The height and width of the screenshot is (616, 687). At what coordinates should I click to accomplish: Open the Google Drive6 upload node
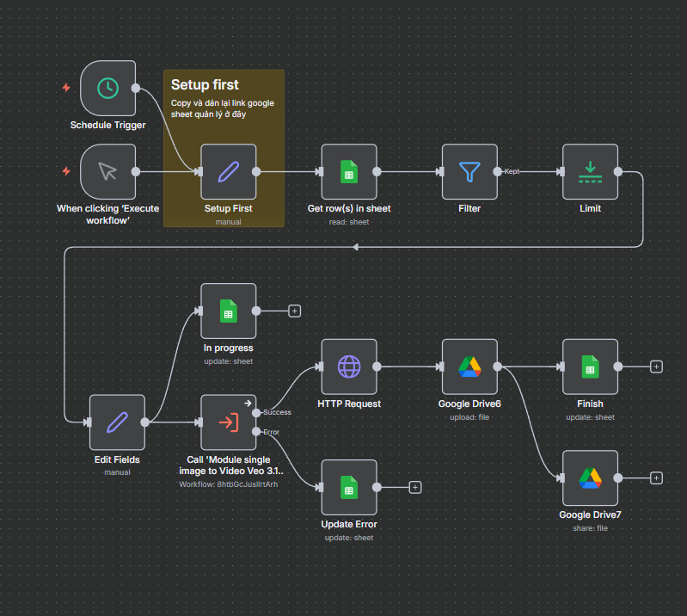click(x=469, y=367)
